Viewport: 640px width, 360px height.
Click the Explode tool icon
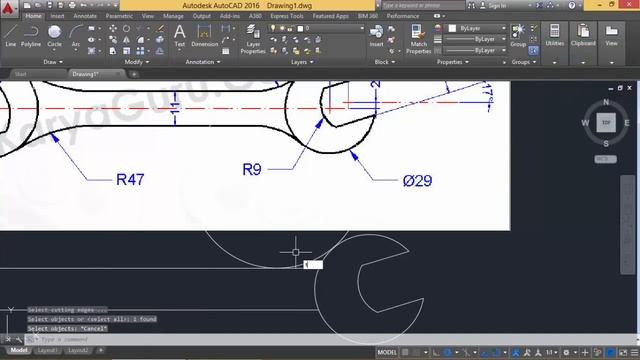pyautogui.click(x=160, y=40)
